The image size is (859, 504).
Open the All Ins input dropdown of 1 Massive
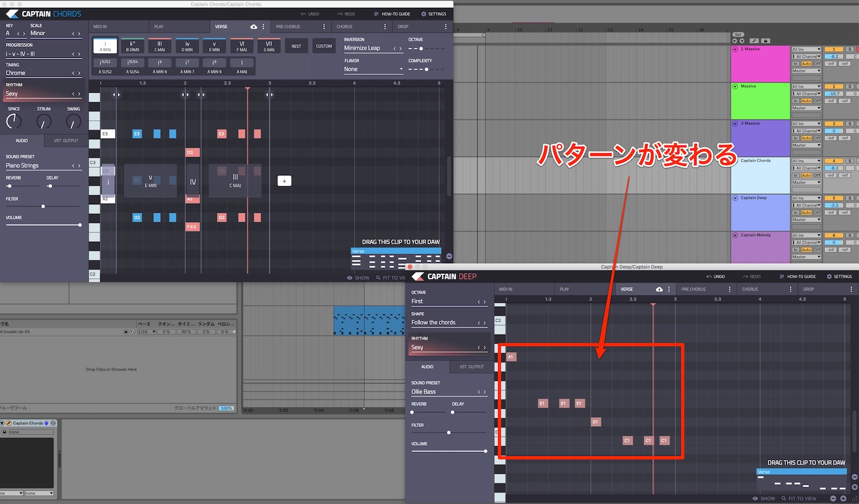(807, 49)
